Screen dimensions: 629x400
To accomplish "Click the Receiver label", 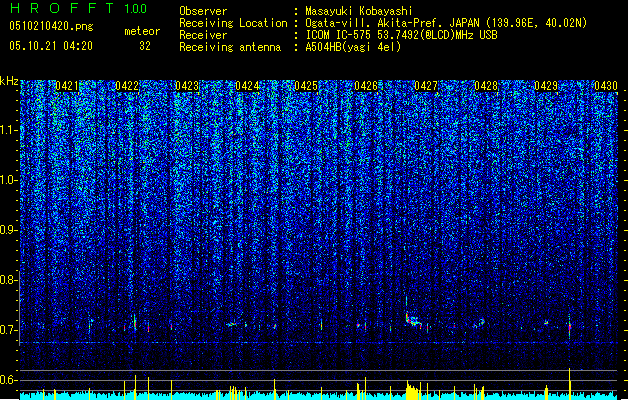I will pyautogui.click(x=203, y=35).
